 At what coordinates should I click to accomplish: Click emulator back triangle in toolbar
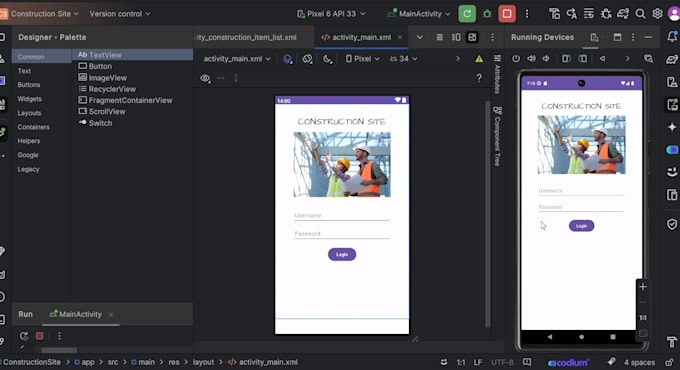click(x=602, y=58)
